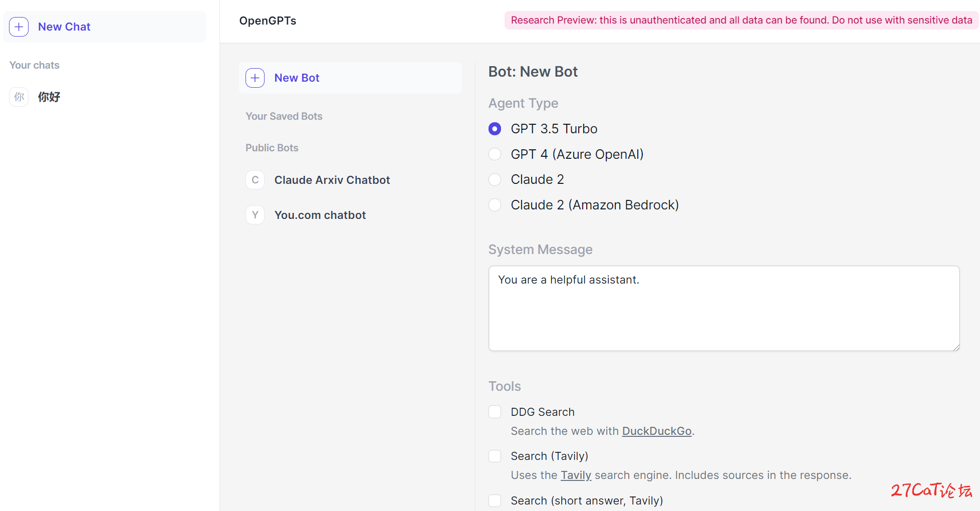Screen dimensions: 980x511
Task: Click the Research Preview warning banner
Action: coord(741,20)
